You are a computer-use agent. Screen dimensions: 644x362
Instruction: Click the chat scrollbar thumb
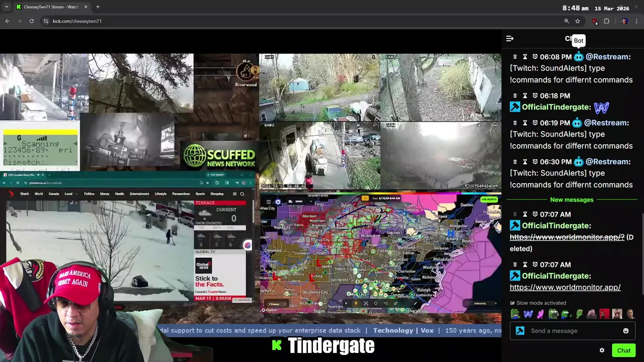point(642,254)
